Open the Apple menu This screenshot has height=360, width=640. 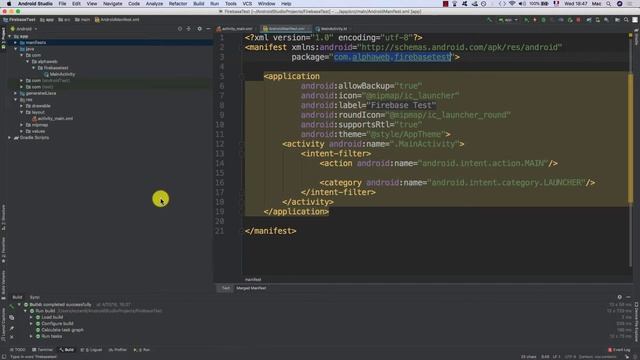pyautogui.click(x=9, y=4)
